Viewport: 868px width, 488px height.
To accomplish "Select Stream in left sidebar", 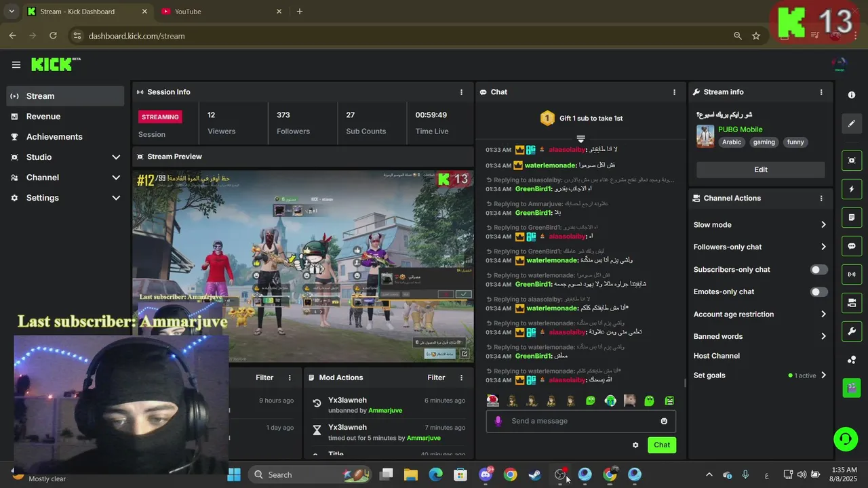I will tap(66, 96).
